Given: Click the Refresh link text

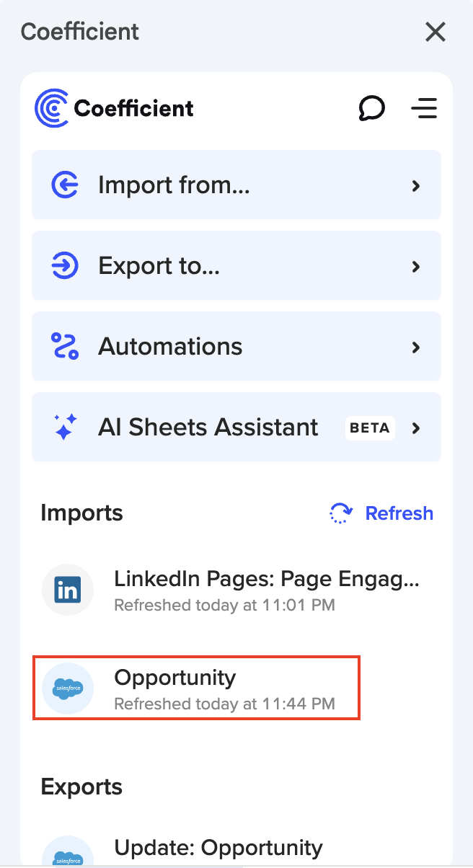Looking at the screenshot, I should (399, 513).
